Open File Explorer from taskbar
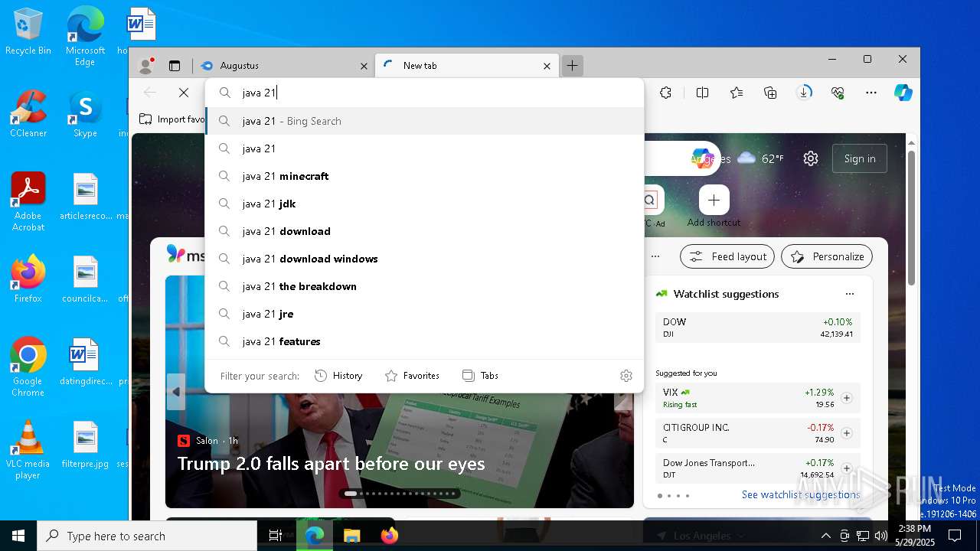 click(x=351, y=536)
